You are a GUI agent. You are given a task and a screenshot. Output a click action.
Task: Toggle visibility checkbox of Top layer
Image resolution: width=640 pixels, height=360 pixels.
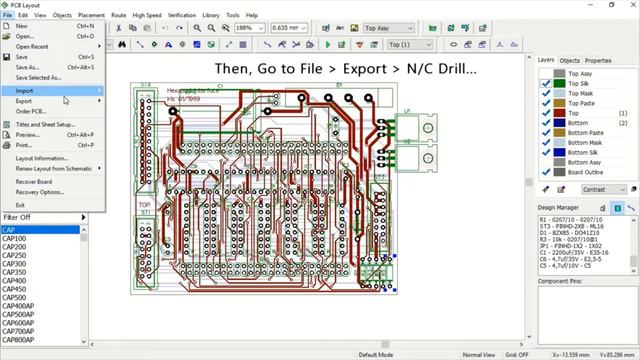pos(546,113)
